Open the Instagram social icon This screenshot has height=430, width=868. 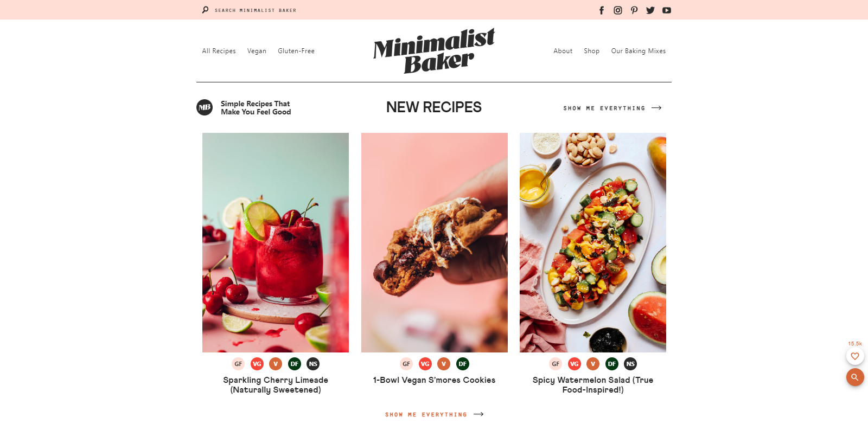[x=618, y=10]
